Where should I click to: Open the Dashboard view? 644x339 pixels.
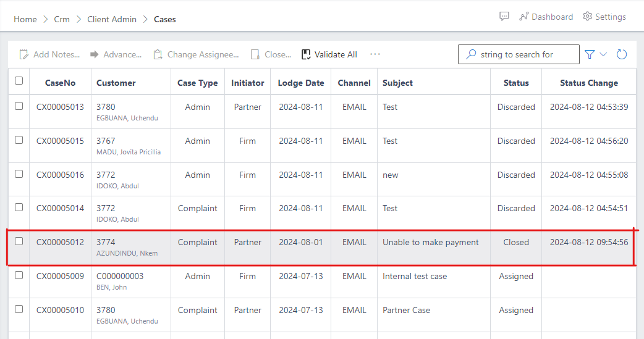tap(546, 17)
